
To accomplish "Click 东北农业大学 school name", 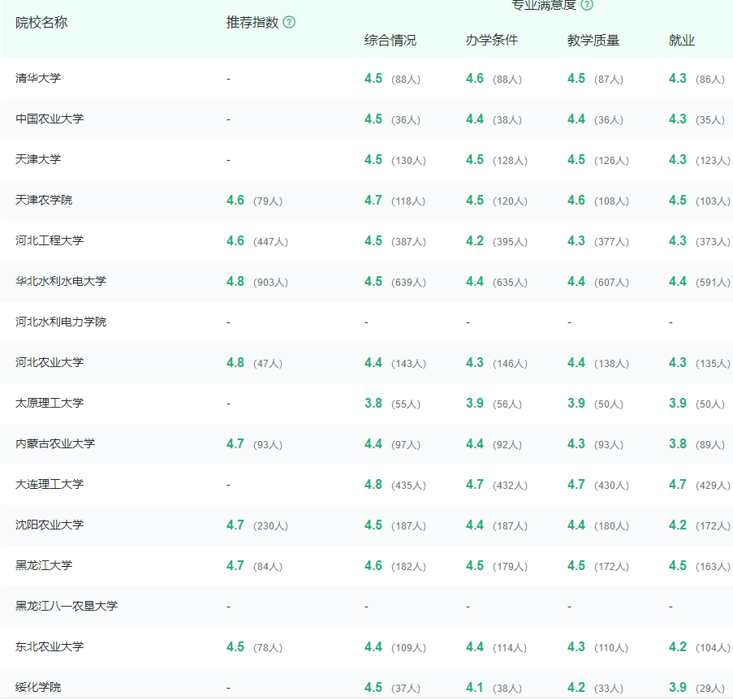I will [x=50, y=647].
